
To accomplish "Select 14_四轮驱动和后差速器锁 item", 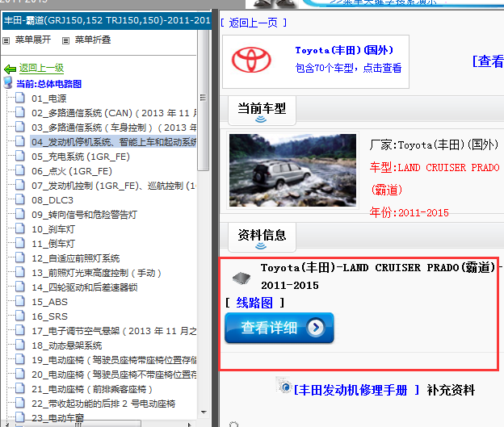I will point(85,287).
